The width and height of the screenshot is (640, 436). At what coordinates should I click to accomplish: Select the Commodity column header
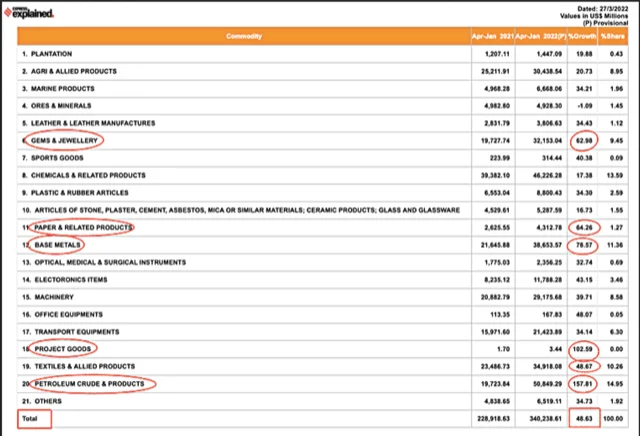click(244, 37)
